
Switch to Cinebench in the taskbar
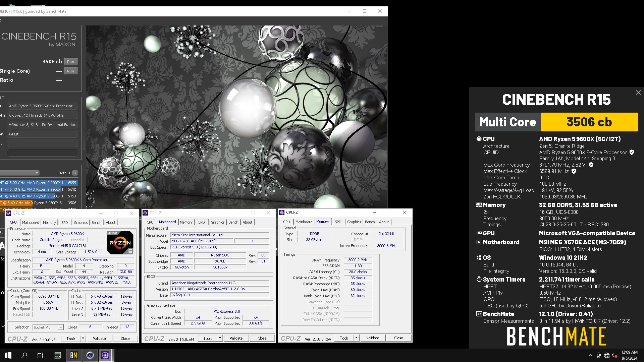pyautogui.click(x=90, y=355)
